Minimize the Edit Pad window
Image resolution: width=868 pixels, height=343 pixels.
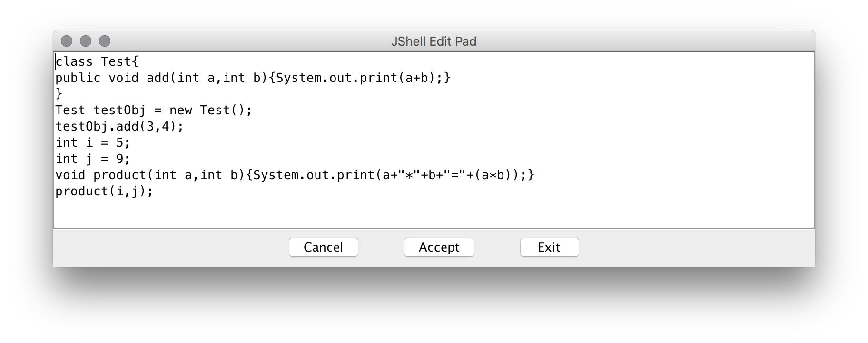(x=86, y=41)
